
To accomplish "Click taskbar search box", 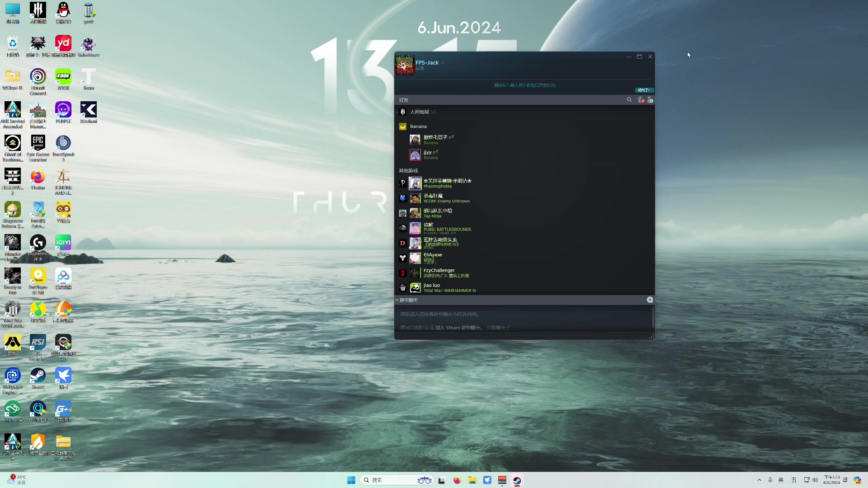I will click(x=397, y=480).
